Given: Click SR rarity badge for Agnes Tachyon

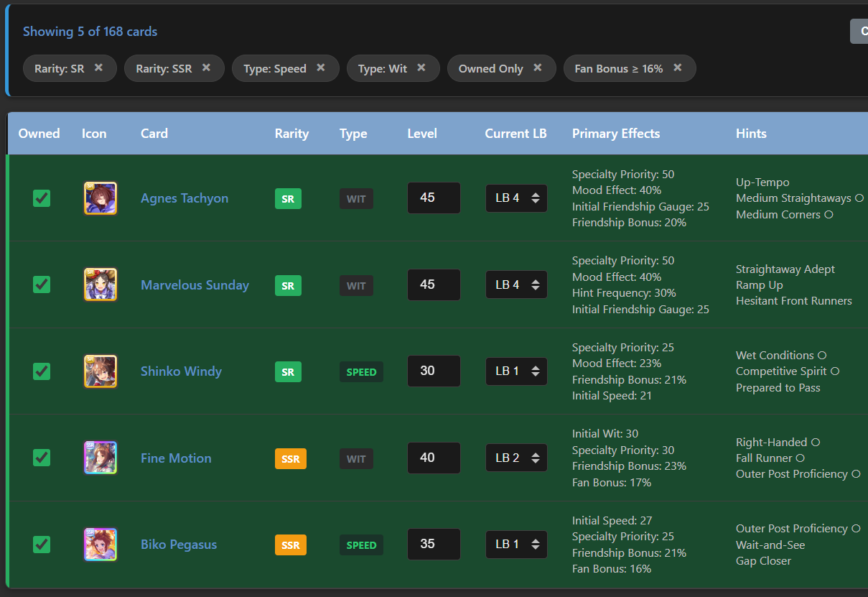Looking at the screenshot, I should point(288,199).
